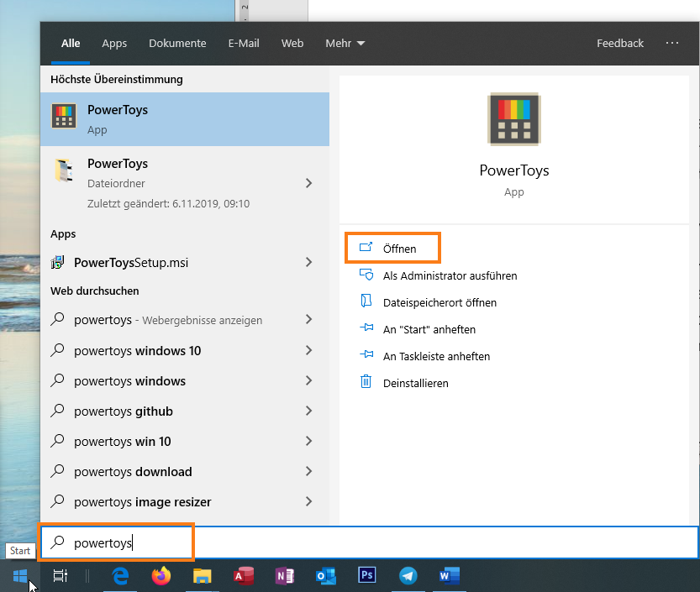
Task: Launch Microsoft Edge from the taskbar
Action: point(120,576)
